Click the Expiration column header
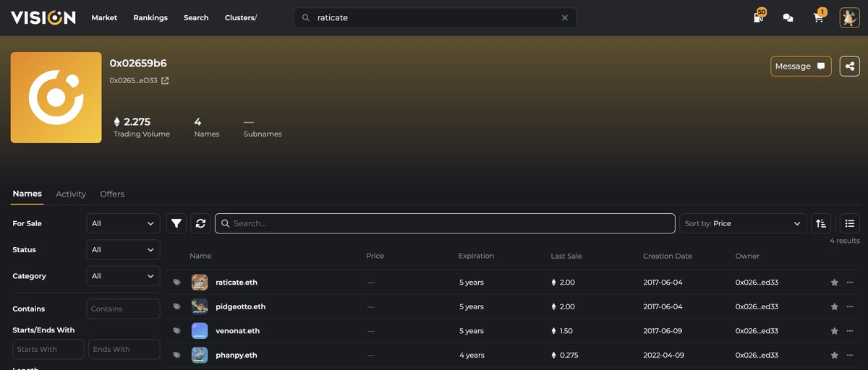This screenshot has height=370, width=868. tap(476, 256)
